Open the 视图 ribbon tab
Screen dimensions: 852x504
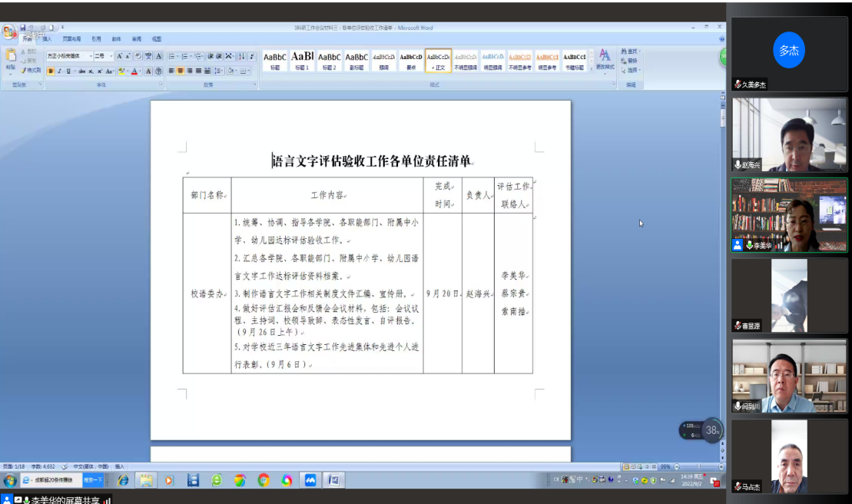click(x=156, y=38)
